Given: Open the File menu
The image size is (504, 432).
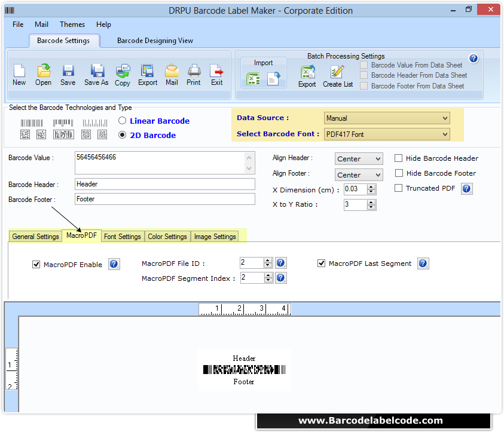Looking at the screenshot, I should 18,24.
